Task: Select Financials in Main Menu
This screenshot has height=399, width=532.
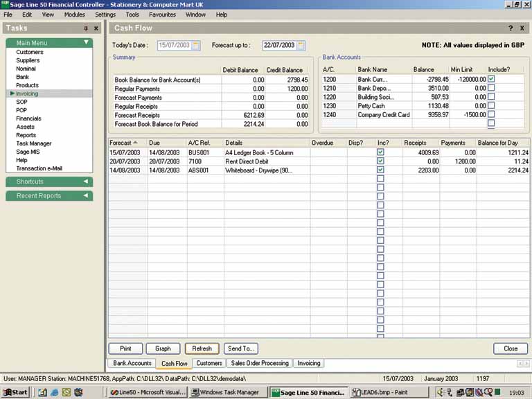Action: point(29,118)
